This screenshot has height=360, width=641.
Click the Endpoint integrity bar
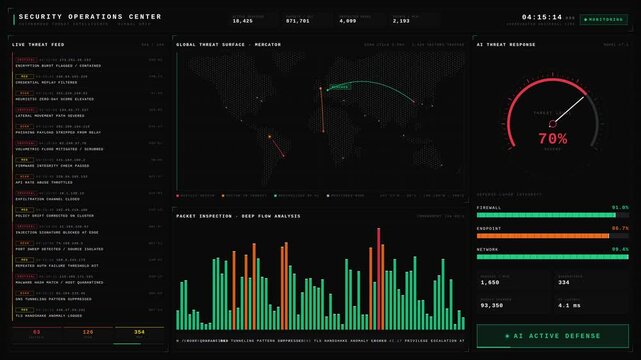[x=553, y=236]
